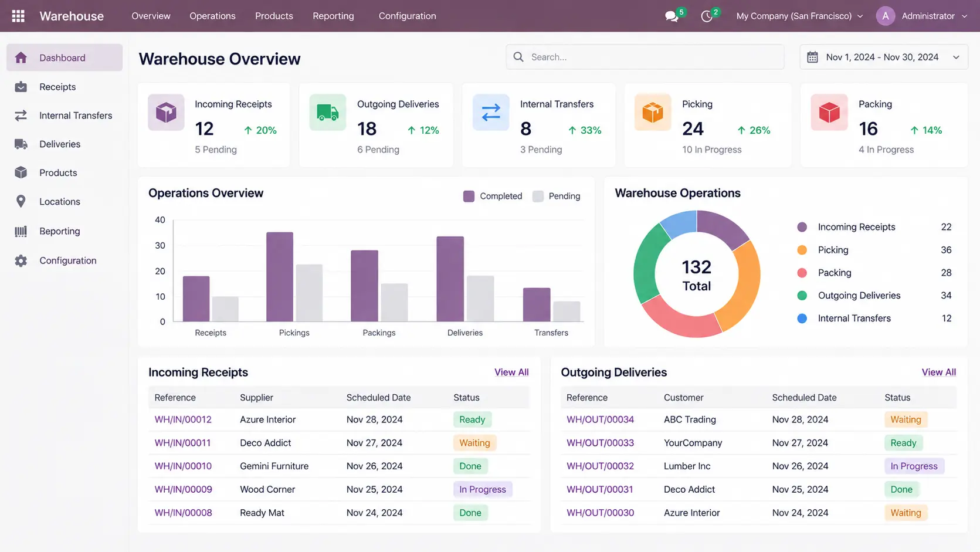Open the My Company (San Francisco) selector
This screenshot has width=980, height=552.
(x=799, y=16)
